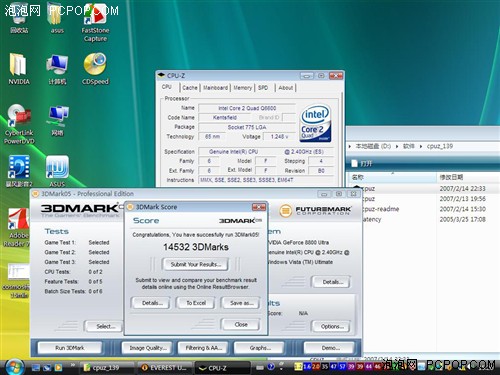
Task: Open Filtering & AA settings
Action: pyautogui.click(x=203, y=348)
